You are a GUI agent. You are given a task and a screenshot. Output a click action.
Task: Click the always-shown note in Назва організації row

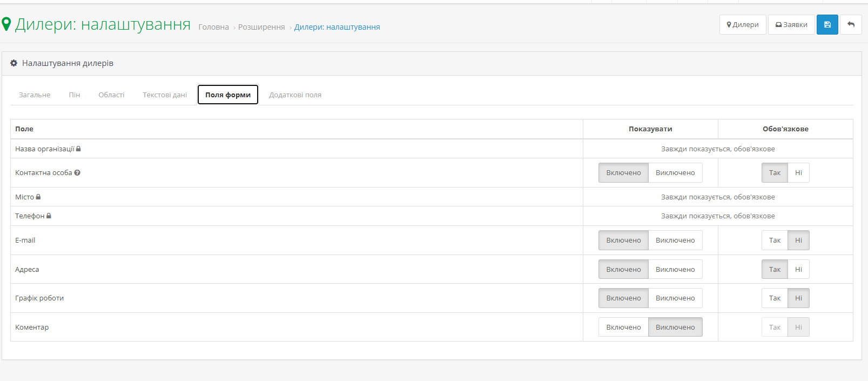click(x=718, y=149)
